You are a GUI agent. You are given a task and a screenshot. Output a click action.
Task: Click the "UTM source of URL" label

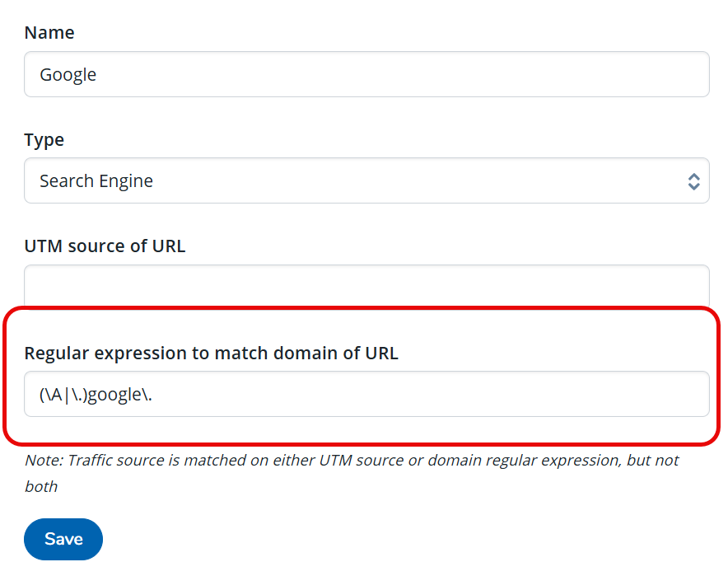tap(105, 246)
